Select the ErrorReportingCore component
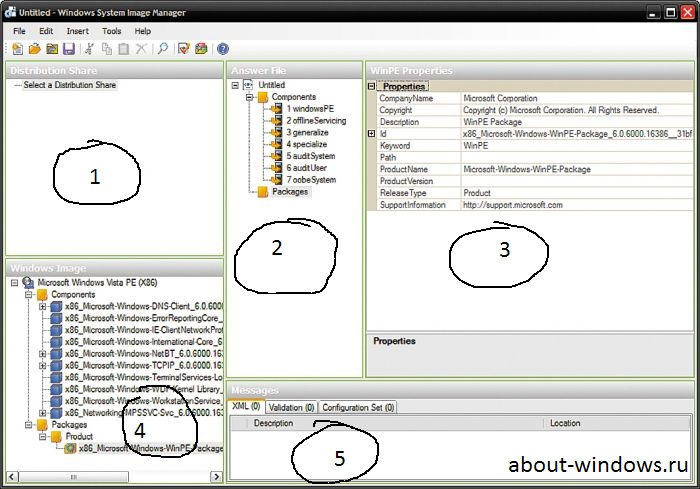Screen dimensions: 700x489 click(x=143, y=318)
